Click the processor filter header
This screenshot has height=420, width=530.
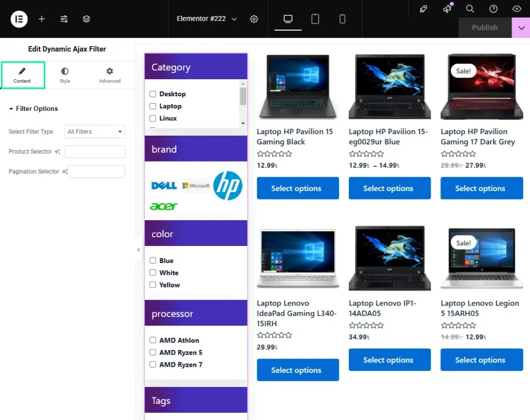[196, 313]
